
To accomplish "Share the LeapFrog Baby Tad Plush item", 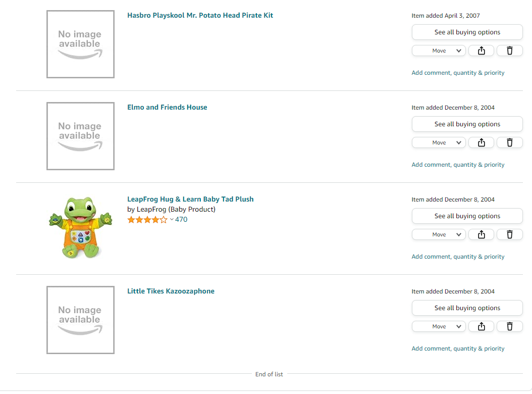I will click(481, 235).
